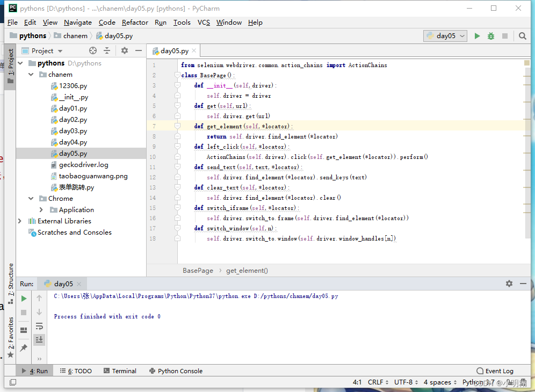Viewport: 535px width, 392px height.
Task: Open Search Everywhere with the magnifier icon
Action: point(522,35)
